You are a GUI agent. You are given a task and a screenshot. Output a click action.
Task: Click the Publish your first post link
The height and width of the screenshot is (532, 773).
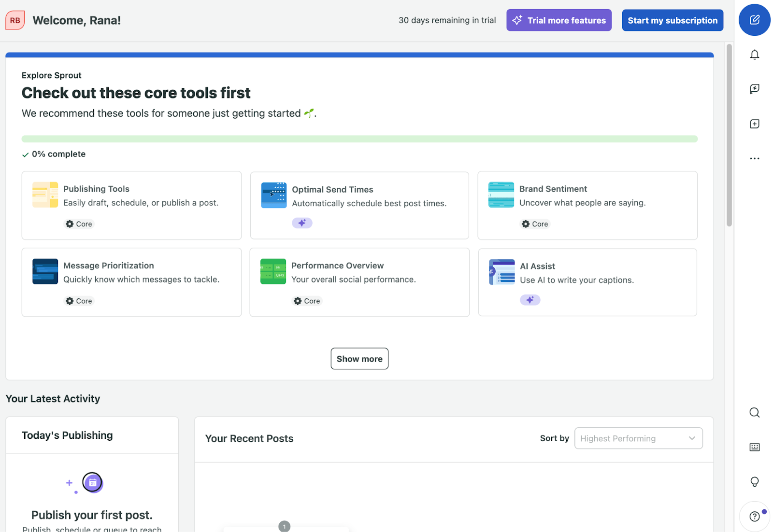92,515
